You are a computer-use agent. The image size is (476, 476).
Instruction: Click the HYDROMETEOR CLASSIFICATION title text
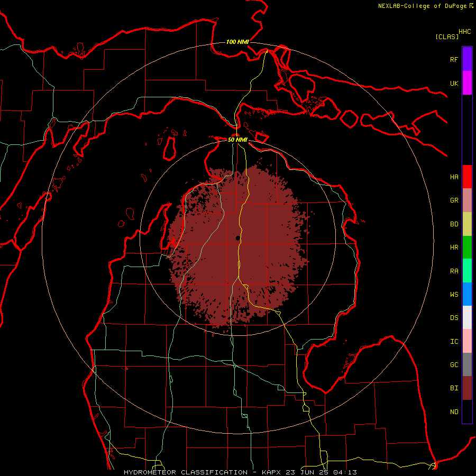coord(186,472)
